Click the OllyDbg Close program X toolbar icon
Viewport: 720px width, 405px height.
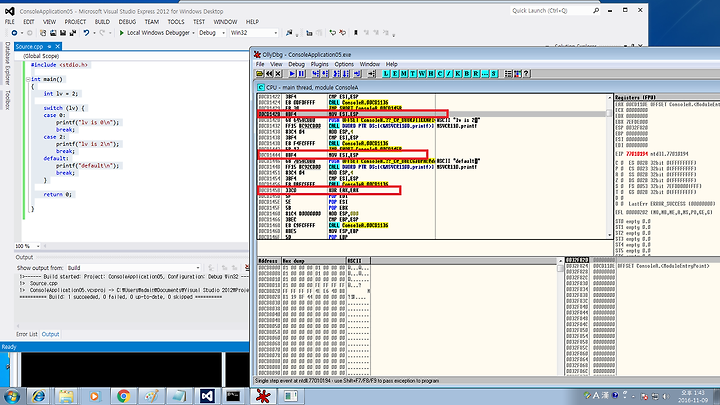(x=278, y=73)
